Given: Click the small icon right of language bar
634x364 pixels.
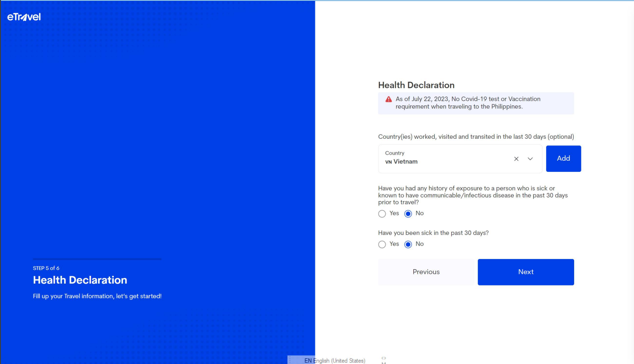Looking at the screenshot, I should coord(384,360).
